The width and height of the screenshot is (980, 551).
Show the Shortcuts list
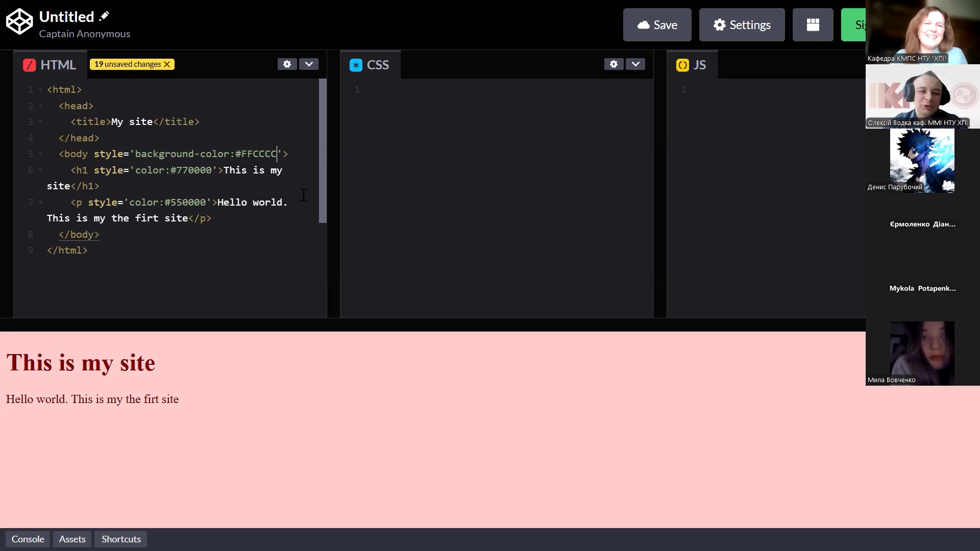[121, 539]
